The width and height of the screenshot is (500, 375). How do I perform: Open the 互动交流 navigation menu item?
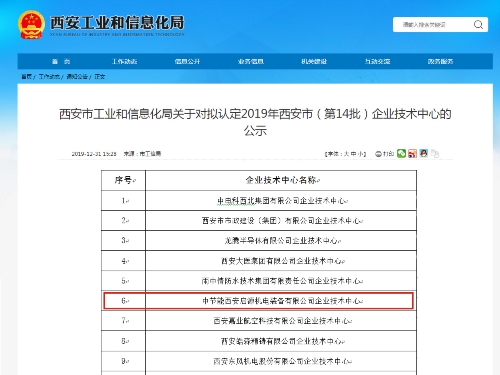pyautogui.click(x=377, y=61)
